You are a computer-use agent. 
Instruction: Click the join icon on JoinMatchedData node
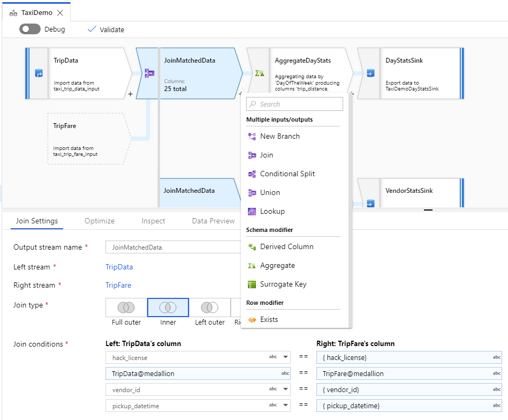(x=148, y=73)
